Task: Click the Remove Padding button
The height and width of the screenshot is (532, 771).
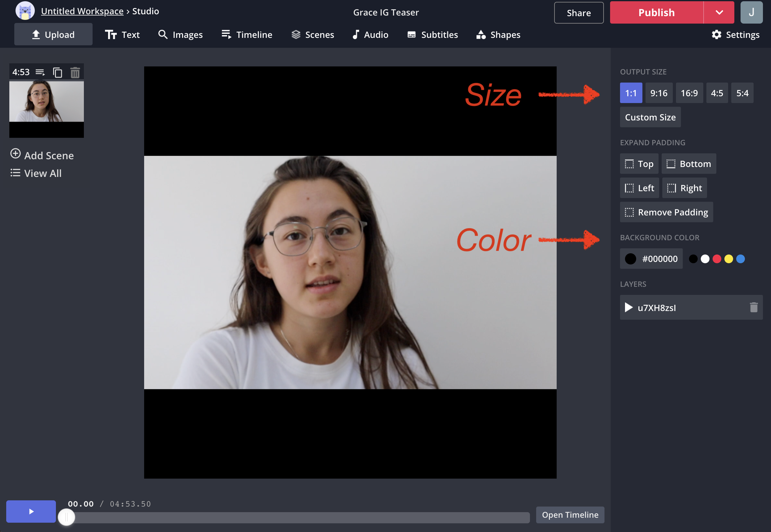Action: click(666, 212)
